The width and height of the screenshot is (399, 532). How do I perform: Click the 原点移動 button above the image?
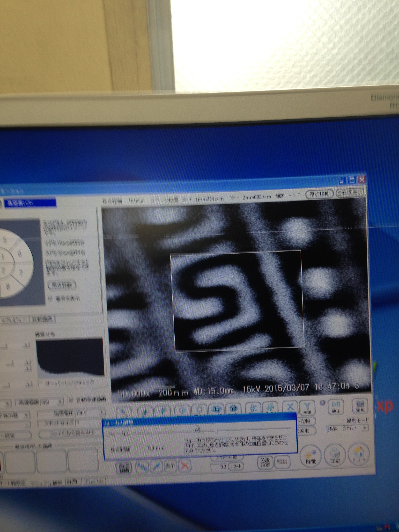(x=319, y=194)
